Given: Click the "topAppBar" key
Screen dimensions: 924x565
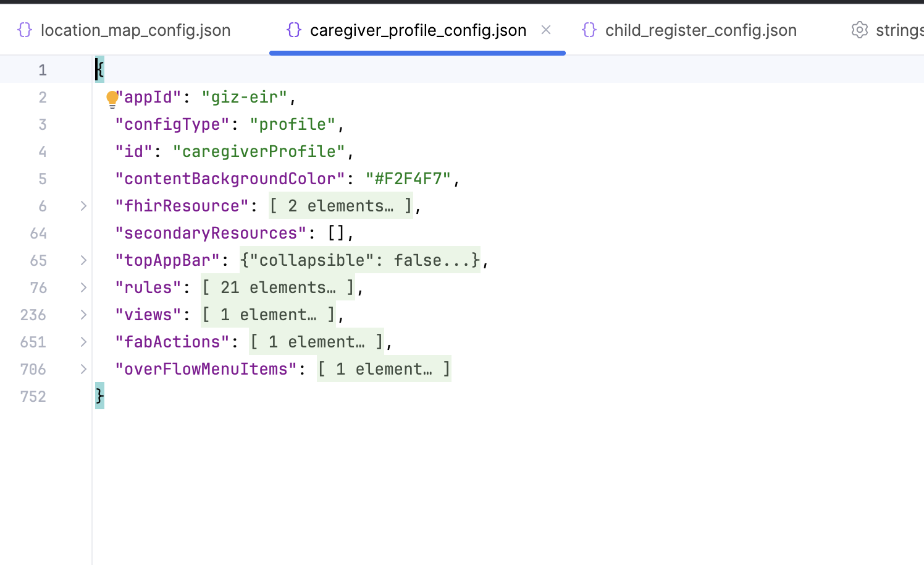Looking at the screenshot, I should 167,260.
